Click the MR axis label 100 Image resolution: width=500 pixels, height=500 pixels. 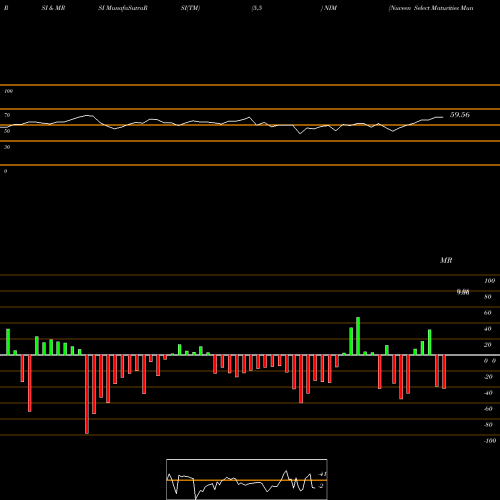[x=490, y=281]
